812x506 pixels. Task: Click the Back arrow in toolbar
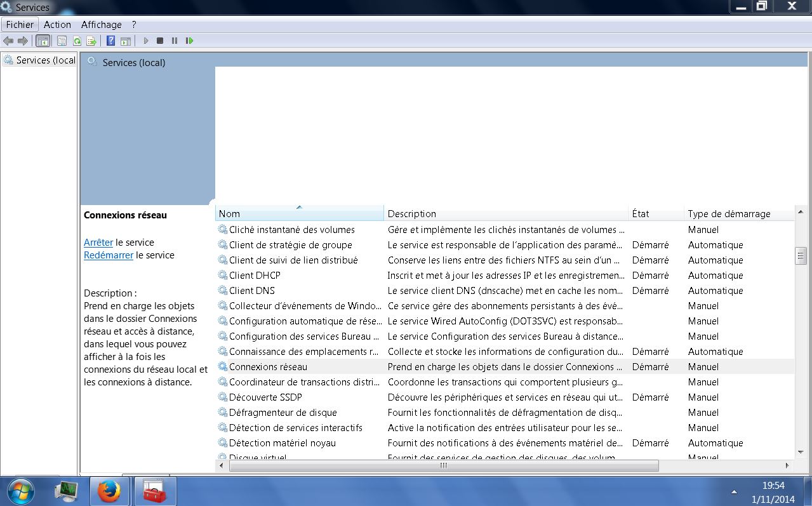(x=8, y=41)
